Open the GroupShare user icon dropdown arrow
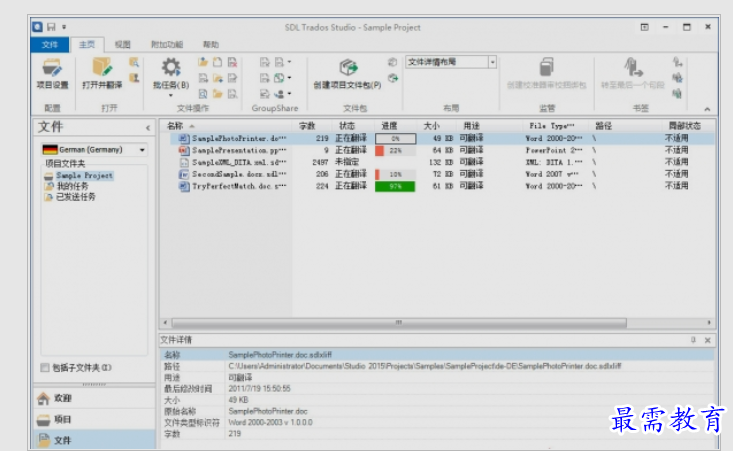 click(289, 93)
